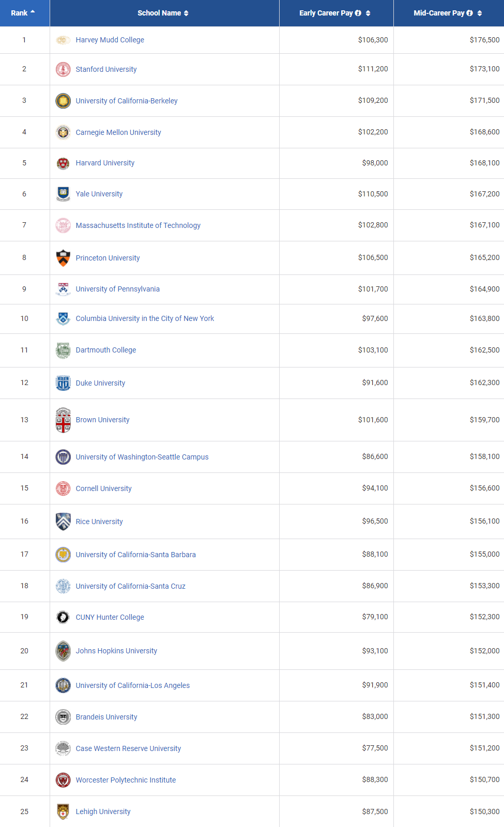Click the Rice University shield logo
Screen dimensions: 504x827
(63, 522)
